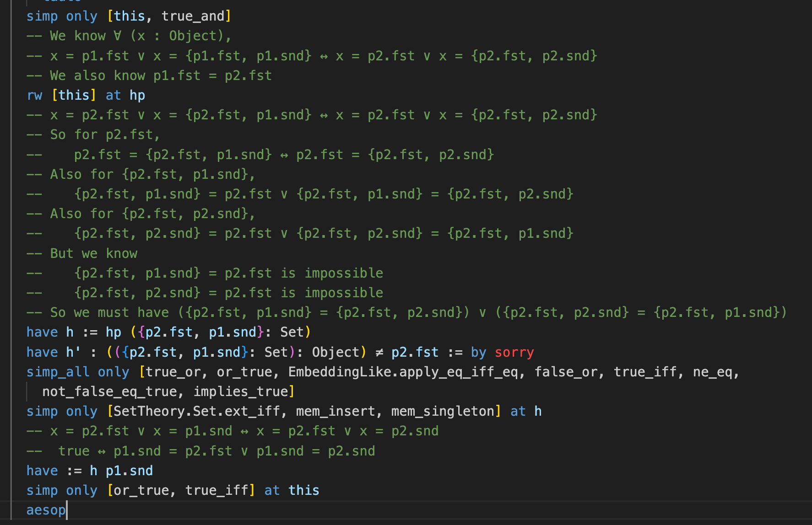Click 'Object' type in have h' line
Image resolution: width=812 pixels, height=525 pixels.
[x=336, y=352]
